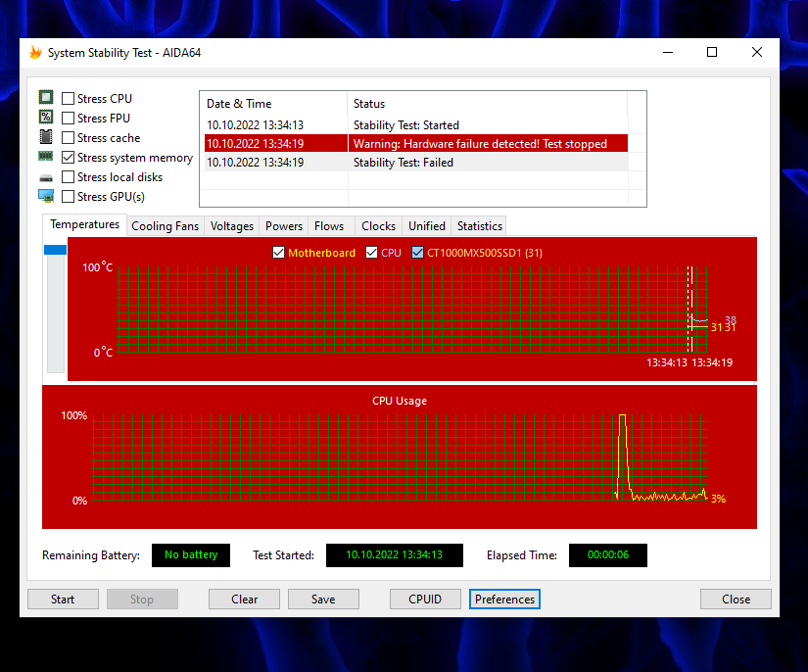Enable the Stress local disks checkbox

pyautogui.click(x=68, y=176)
